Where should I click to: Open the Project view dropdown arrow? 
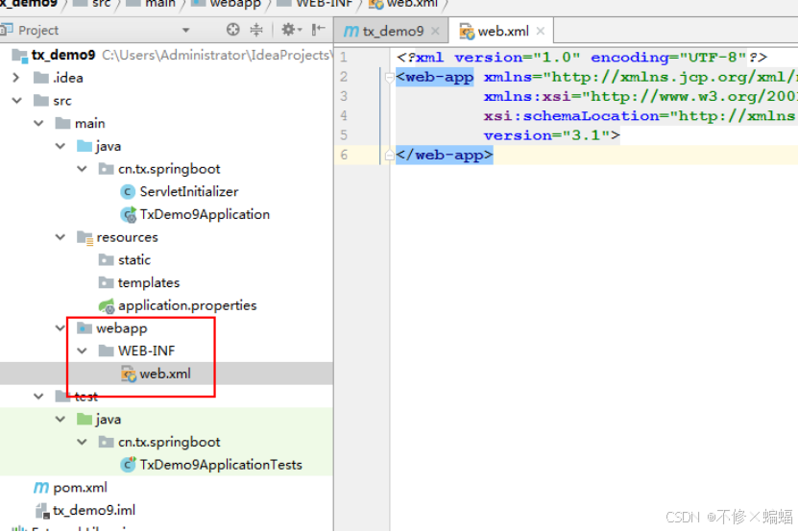pyautogui.click(x=185, y=31)
